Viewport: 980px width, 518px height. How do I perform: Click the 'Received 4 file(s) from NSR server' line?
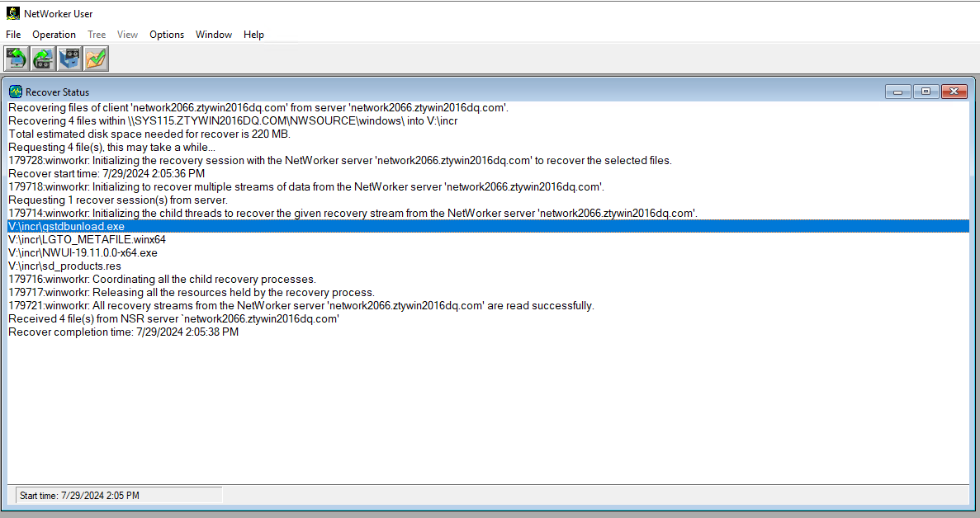pyautogui.click(x=173, y=318)
